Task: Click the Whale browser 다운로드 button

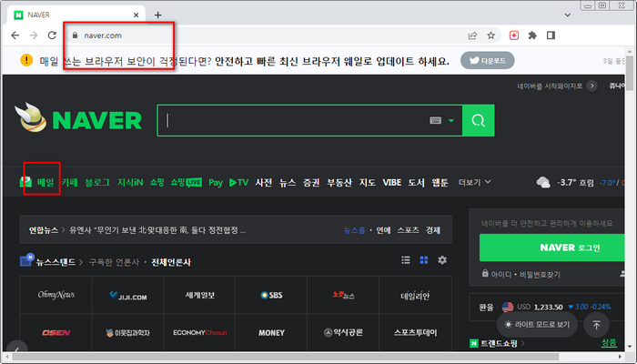Action: click(x=488, y=61)
